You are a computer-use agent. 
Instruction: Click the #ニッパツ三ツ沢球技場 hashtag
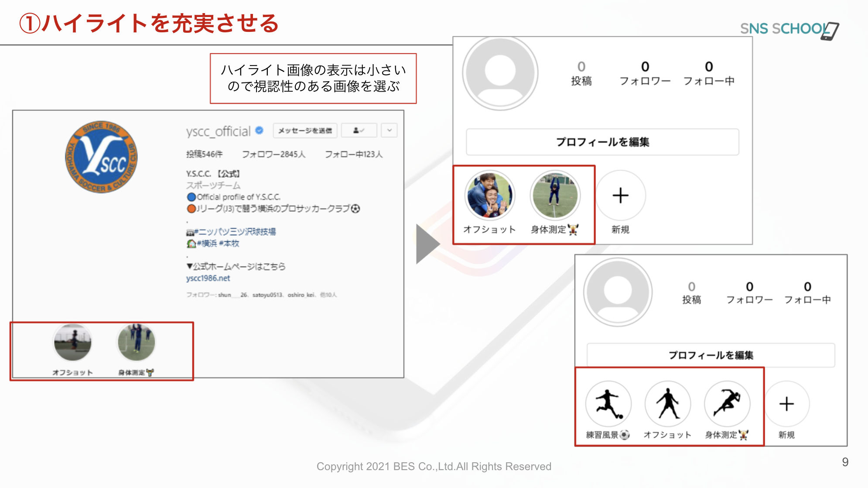[x=235, y=231]
